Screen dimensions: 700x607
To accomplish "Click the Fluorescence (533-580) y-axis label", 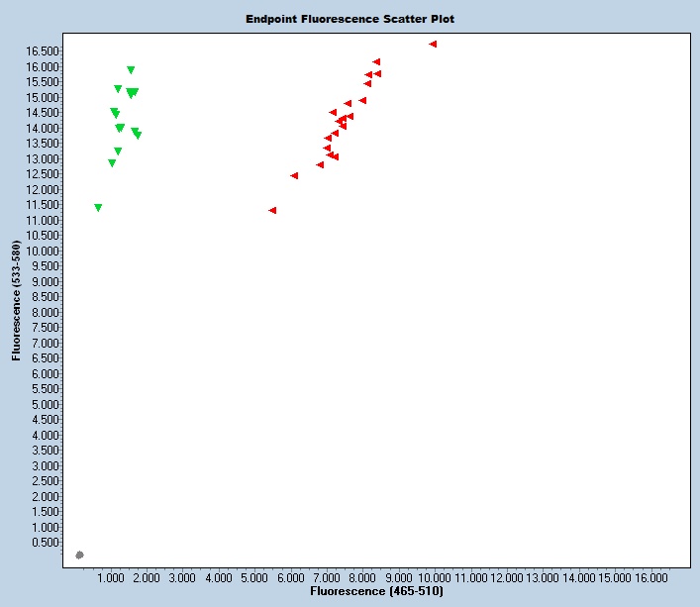I will (17, 299).
